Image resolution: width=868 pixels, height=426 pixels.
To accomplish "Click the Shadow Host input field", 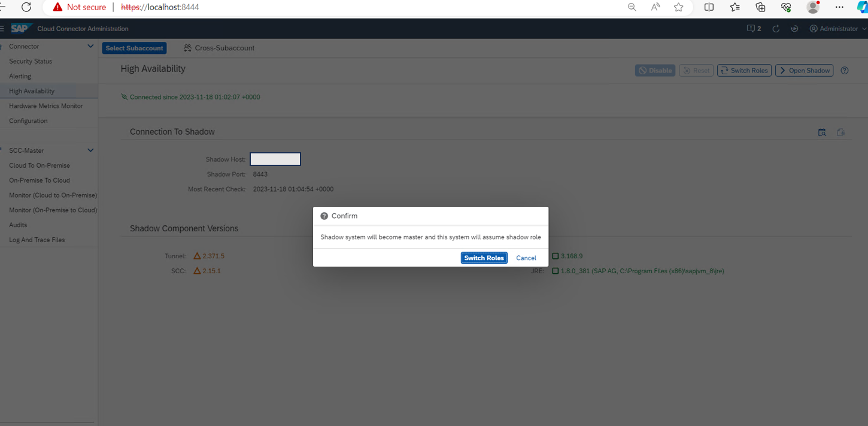I will tap(275, 159).
